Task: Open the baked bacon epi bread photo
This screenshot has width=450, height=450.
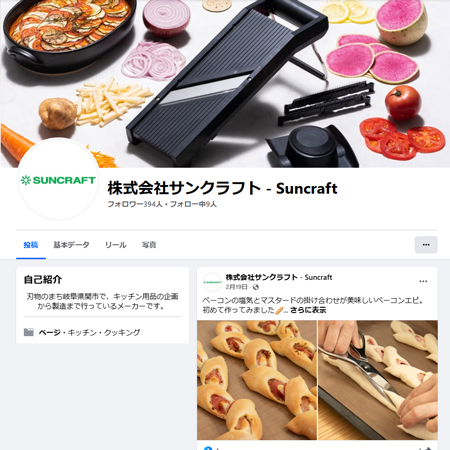Action: (x=257, y=380)
